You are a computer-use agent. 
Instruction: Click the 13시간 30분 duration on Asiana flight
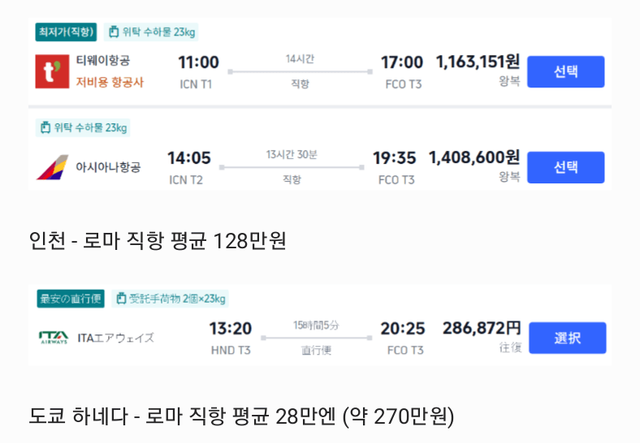pos(292,154)
